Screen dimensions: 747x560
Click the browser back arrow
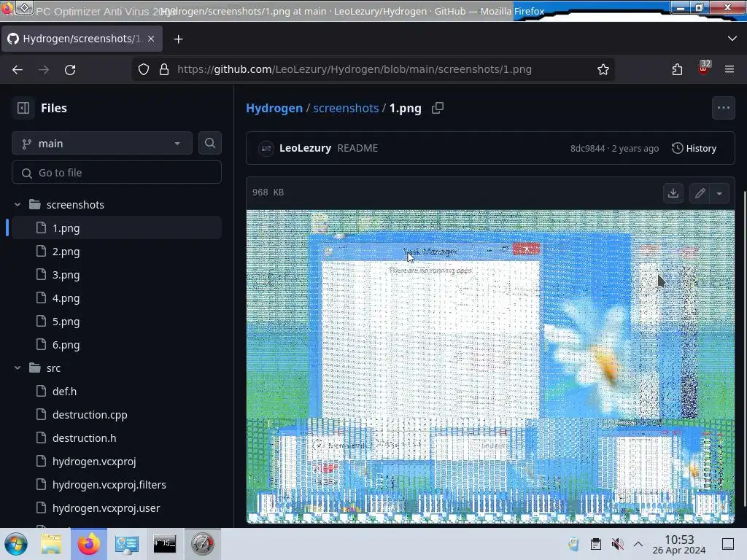(x=18, y=69)
